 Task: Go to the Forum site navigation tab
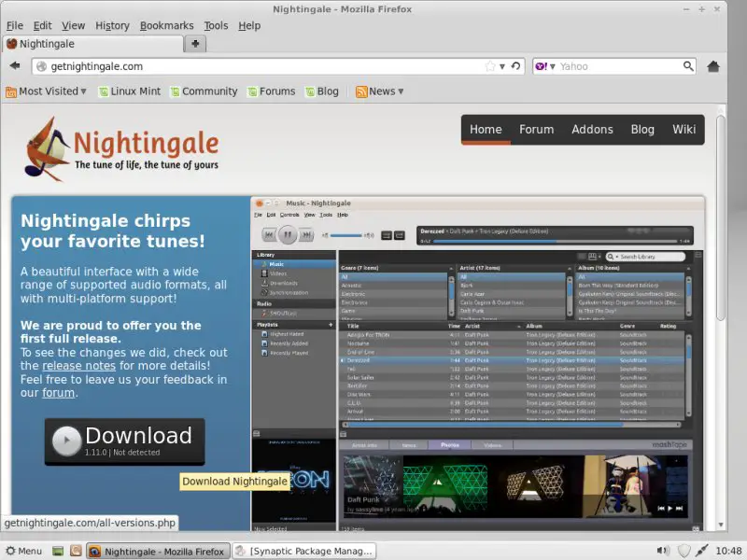(x=536, y=130)
